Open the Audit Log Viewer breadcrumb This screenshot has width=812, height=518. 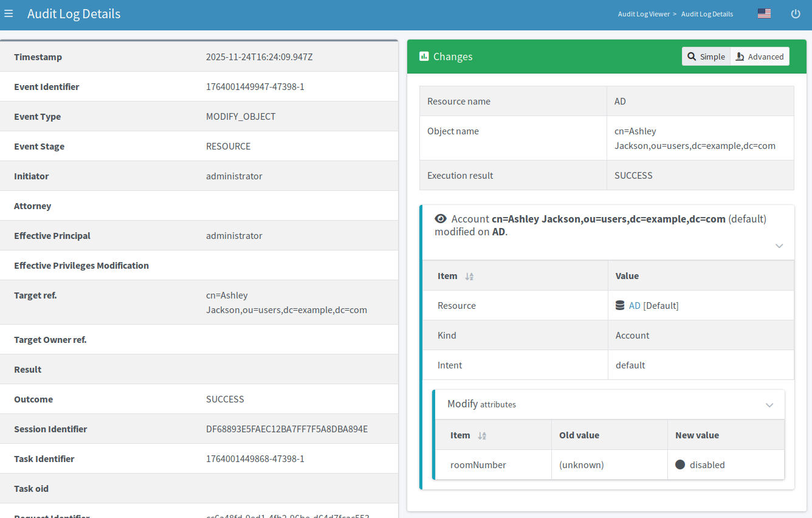[644, 13]
